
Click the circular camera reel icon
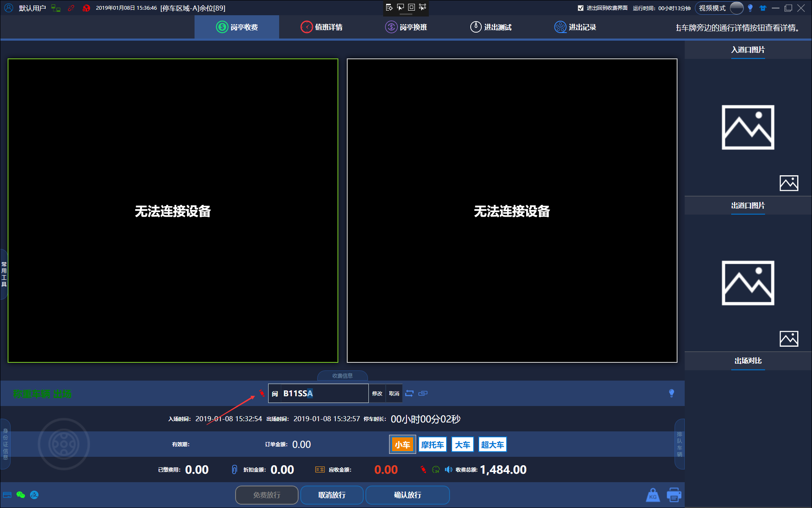64,444
